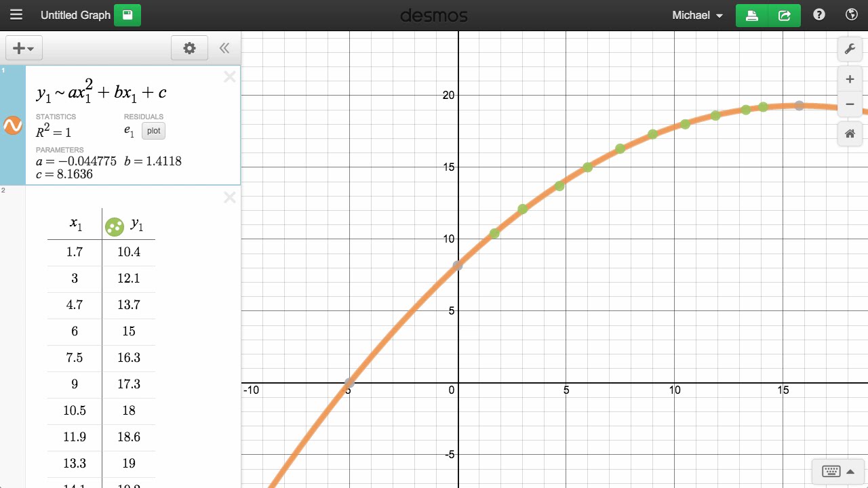Share the graph using share icon
Image resolution: width=868 pixels, height=488 pixels.
(785, 15)
